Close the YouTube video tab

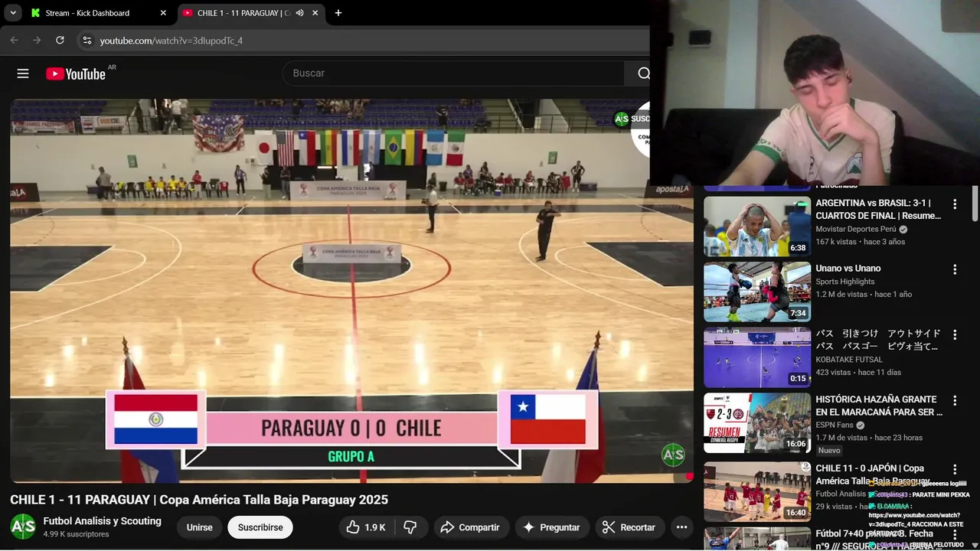(x=315, y=13)
